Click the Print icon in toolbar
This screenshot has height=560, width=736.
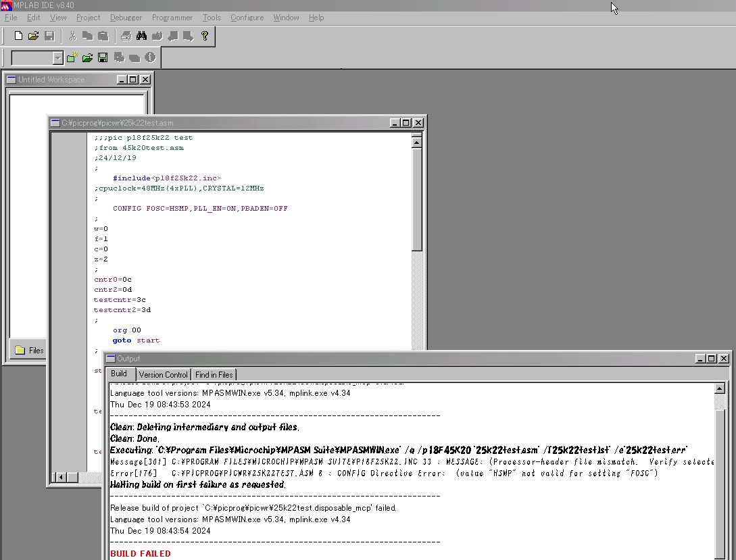tap(126, 36)
